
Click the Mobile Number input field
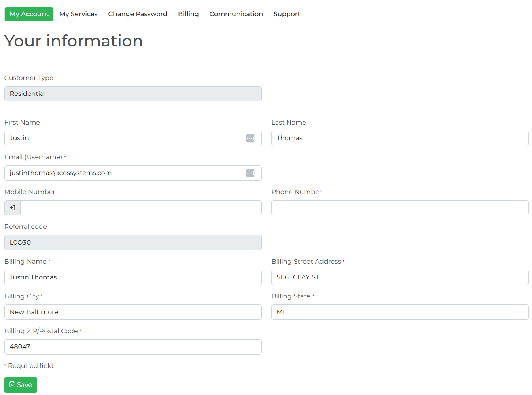141,208
